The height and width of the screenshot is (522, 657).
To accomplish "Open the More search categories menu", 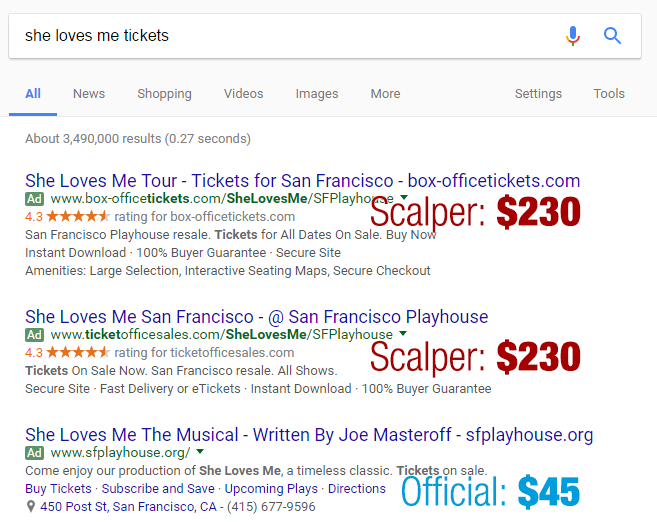I will 385,94.
